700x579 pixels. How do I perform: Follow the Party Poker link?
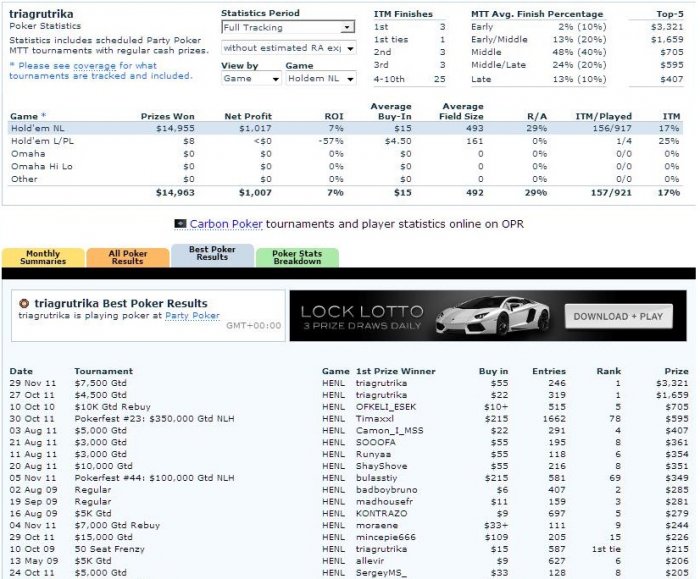click(192, 316)
